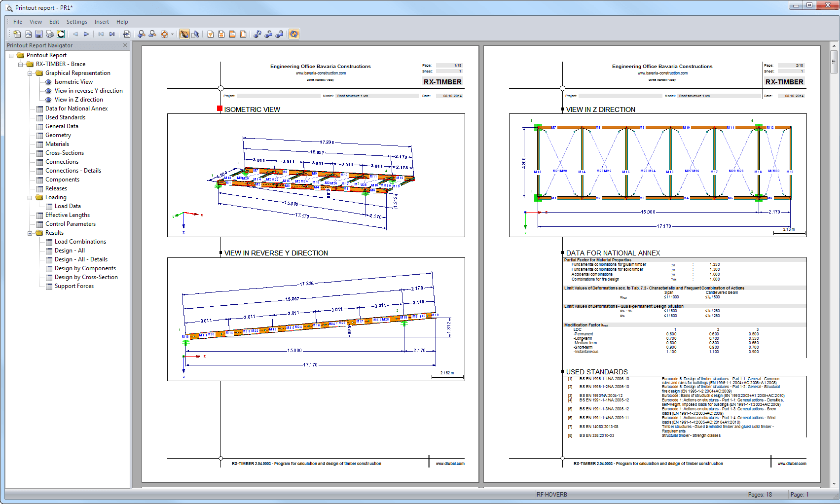Jump to the first page of the report

tap(101, 34)
